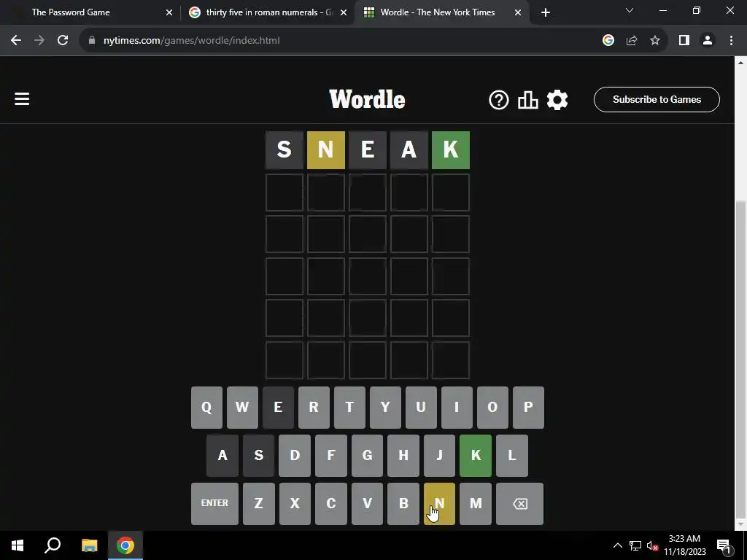This screenshot has width=747, height=560.
Task: Tap the X key on the on-screen keyboard
Action: point(295,504)
